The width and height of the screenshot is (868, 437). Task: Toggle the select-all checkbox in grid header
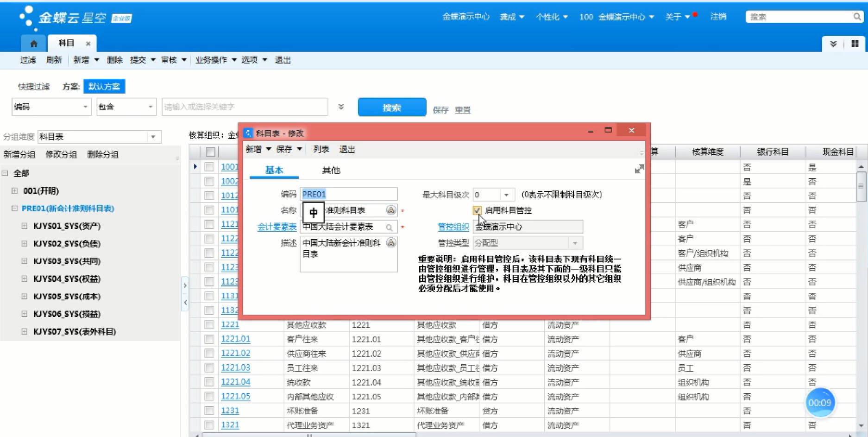point(210,152)
